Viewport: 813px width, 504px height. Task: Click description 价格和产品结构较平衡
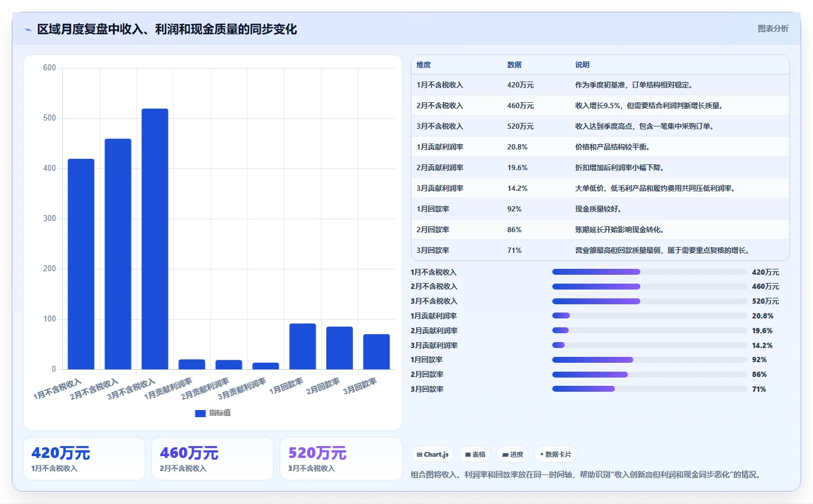click(x=613, y=147)
